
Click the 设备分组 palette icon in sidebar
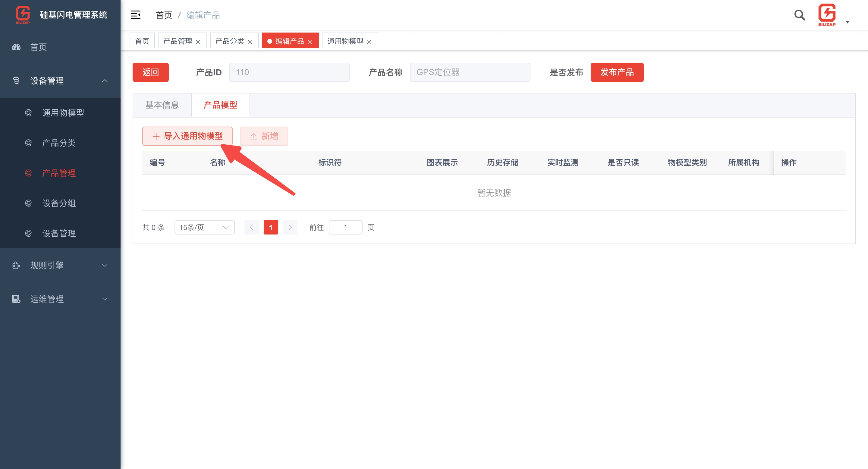click(28, 203)
